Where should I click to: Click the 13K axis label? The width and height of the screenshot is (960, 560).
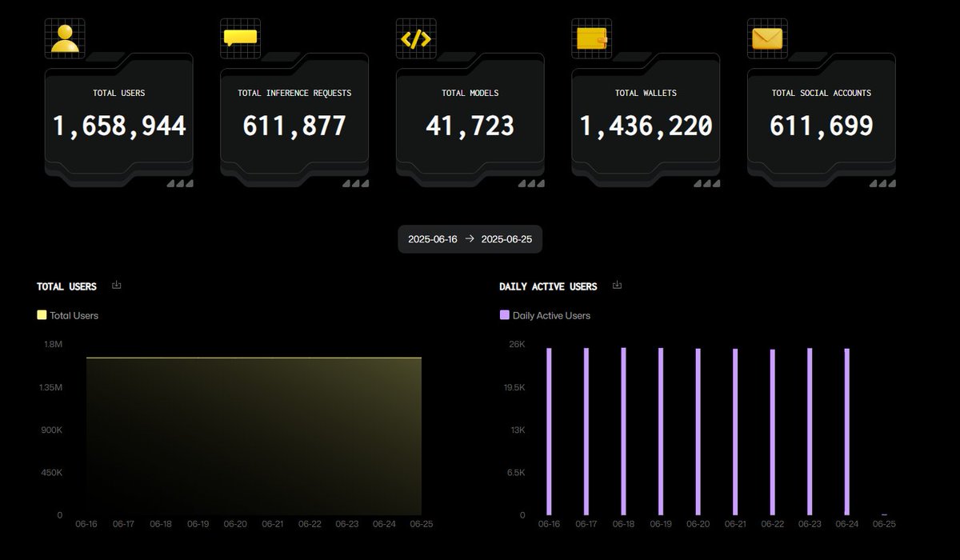point(517,430)
